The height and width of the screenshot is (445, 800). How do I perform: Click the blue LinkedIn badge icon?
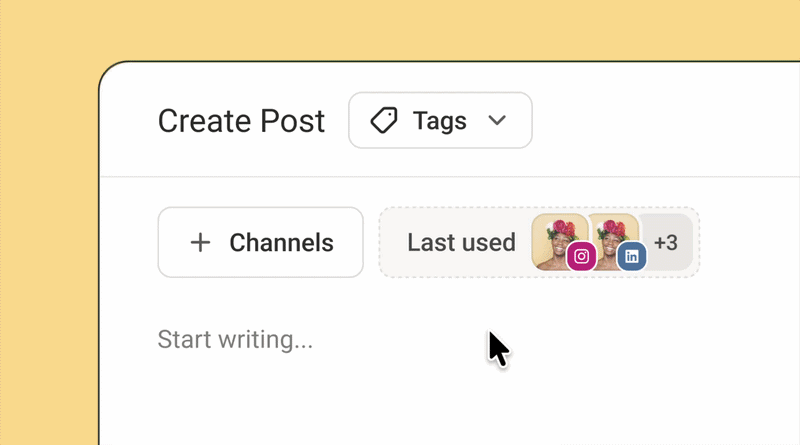coord(632,256)
